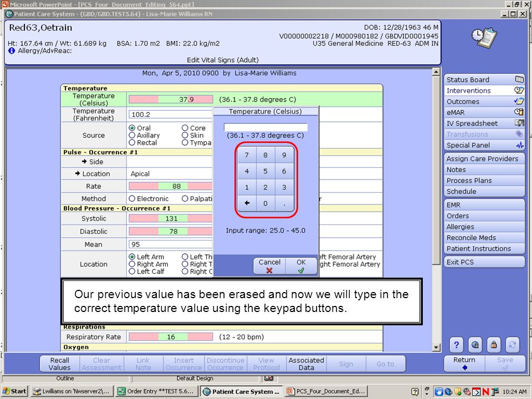
Task: Click the Respiratory Rate value bar 16
Action: point(171,337)
